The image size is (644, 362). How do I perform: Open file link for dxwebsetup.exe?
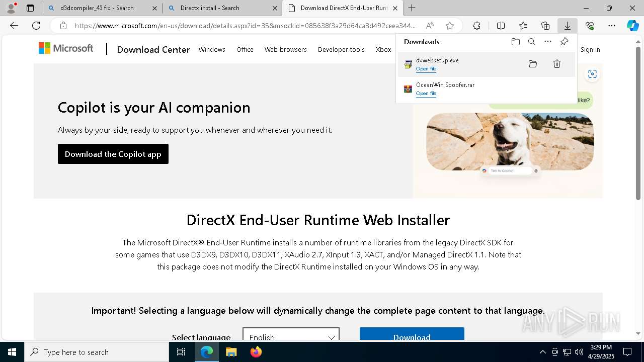426,69
